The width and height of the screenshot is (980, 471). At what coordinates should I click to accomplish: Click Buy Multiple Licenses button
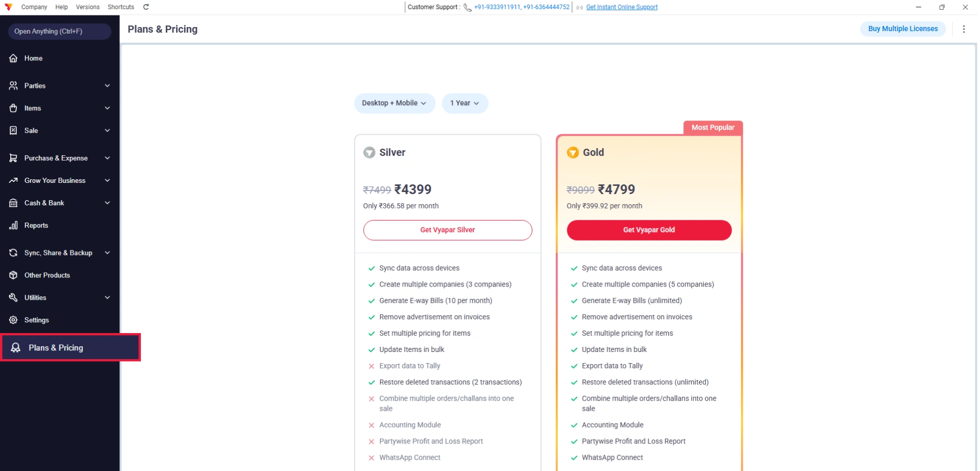click(x=902, y=29)
